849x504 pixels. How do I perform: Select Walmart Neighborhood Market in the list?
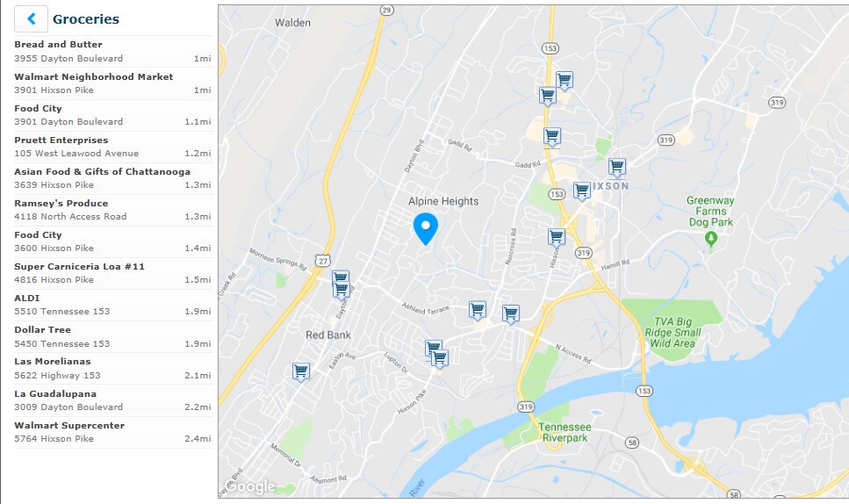[x=113, y=83]
